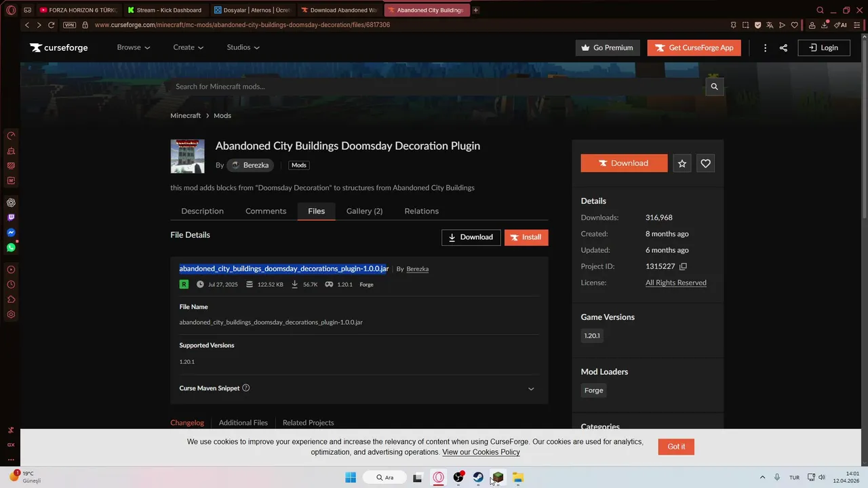Open a new browser tab
The image size is (868, 488).
[475, 10]
